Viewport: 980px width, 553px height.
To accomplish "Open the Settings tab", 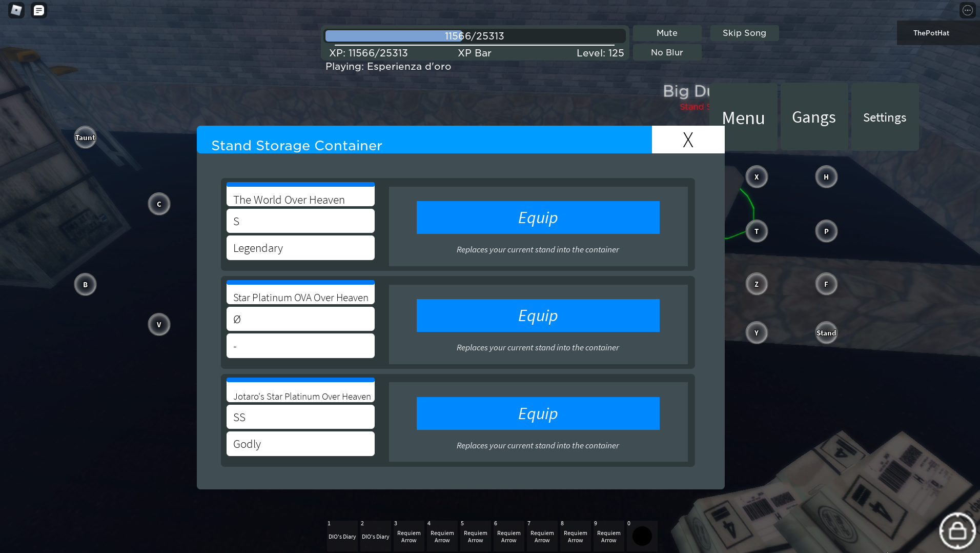I will click(x=885, y=117).
